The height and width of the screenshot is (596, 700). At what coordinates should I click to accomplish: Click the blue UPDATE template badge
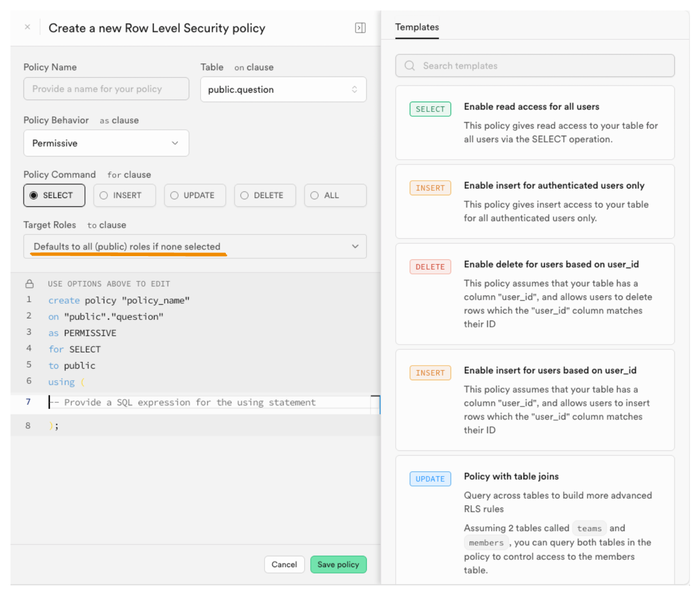coord(430,479)
